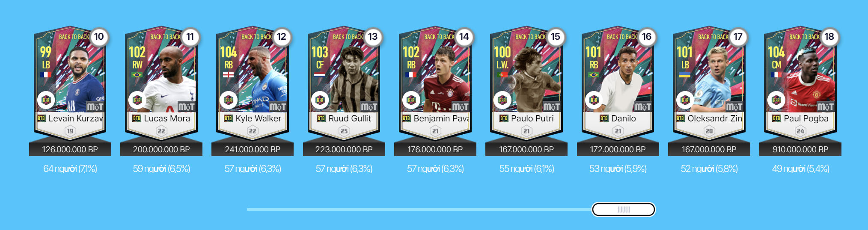868x230 pixels.
Task: Select the Benjamin Pavard card image
Action: (x=435, y=83)
